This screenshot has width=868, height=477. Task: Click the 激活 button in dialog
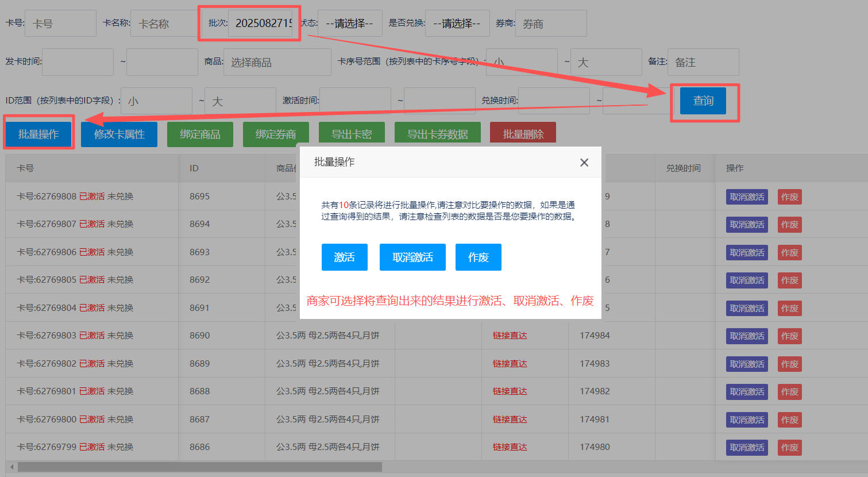[344, 257]
